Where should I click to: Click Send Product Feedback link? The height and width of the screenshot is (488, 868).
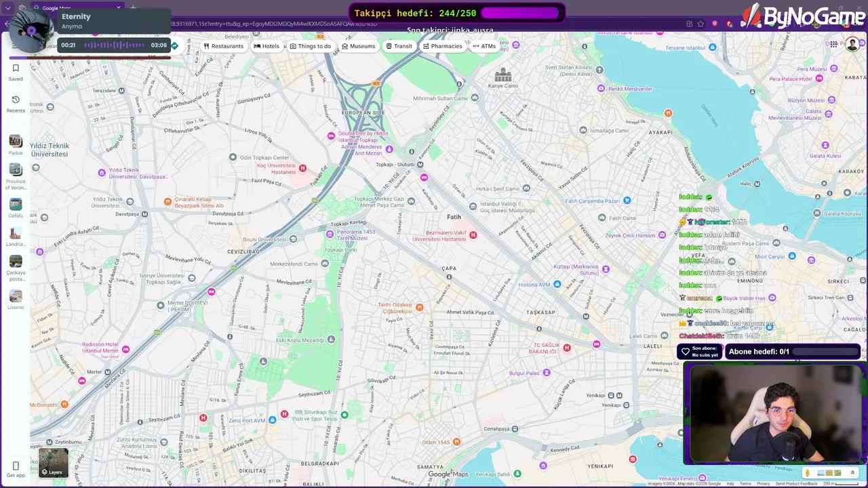pos(797,484)
